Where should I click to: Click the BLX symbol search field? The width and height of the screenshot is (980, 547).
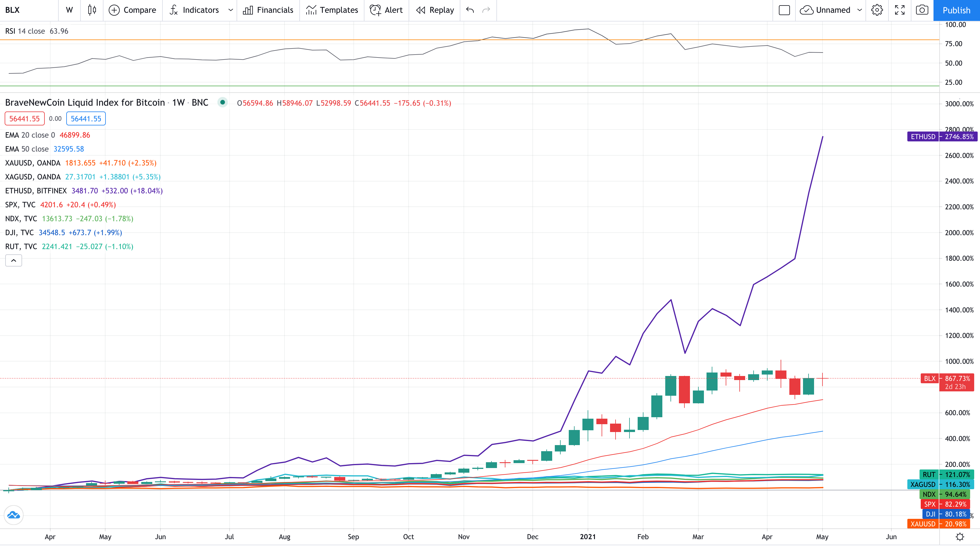29,10
